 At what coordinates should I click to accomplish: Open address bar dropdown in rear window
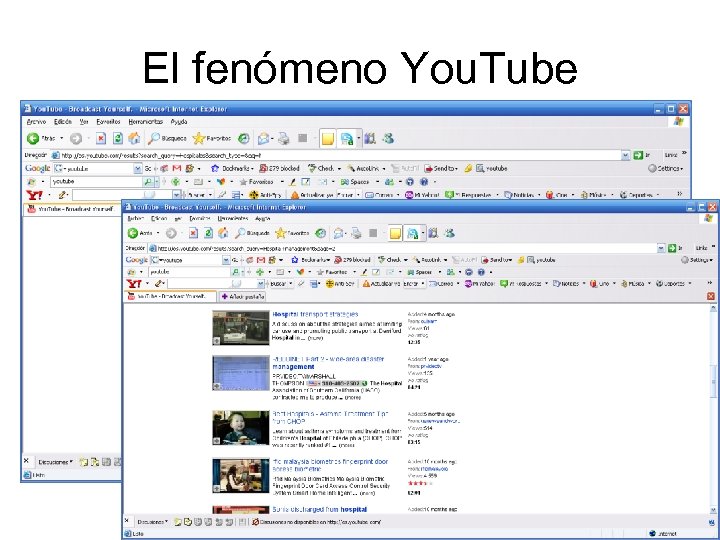coord(625,155)
